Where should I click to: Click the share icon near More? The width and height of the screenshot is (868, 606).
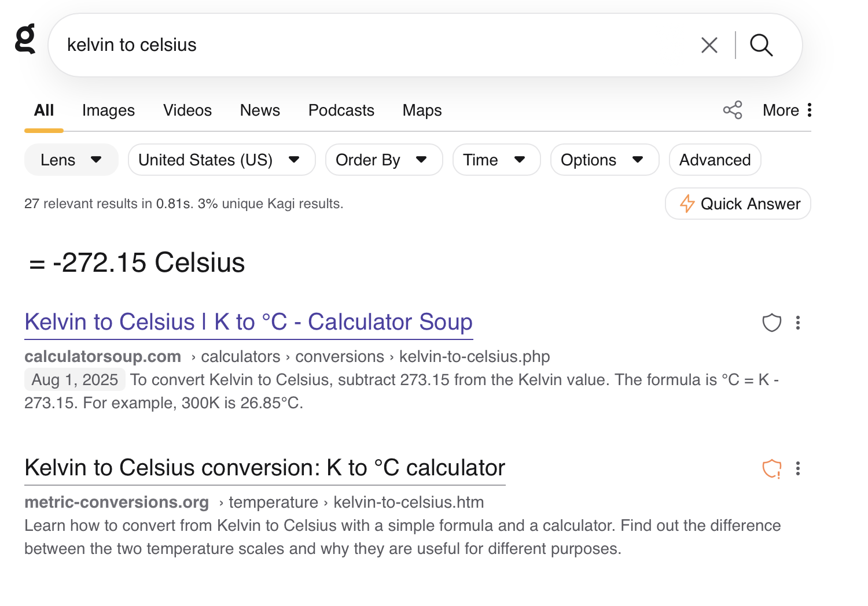click(732, 110)
